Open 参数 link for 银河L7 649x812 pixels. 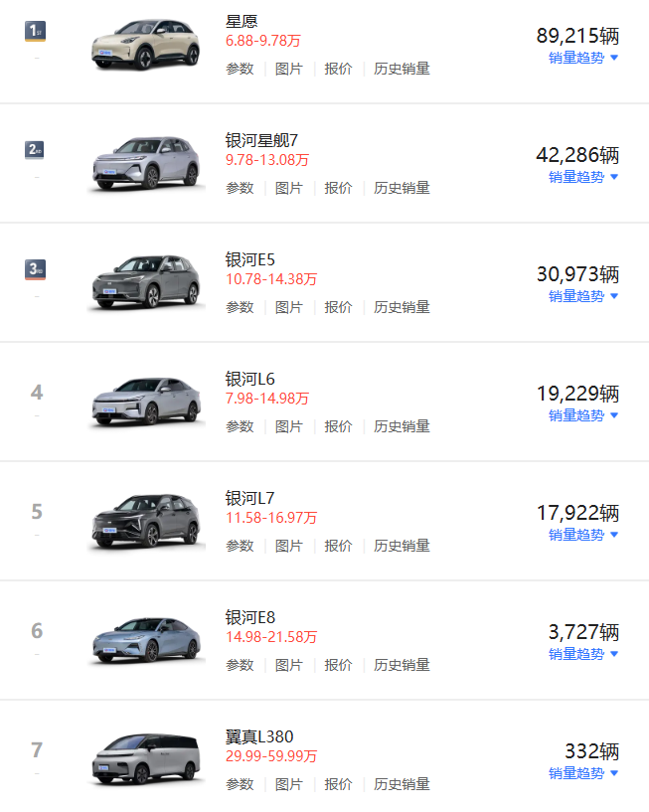pos(240,546)
